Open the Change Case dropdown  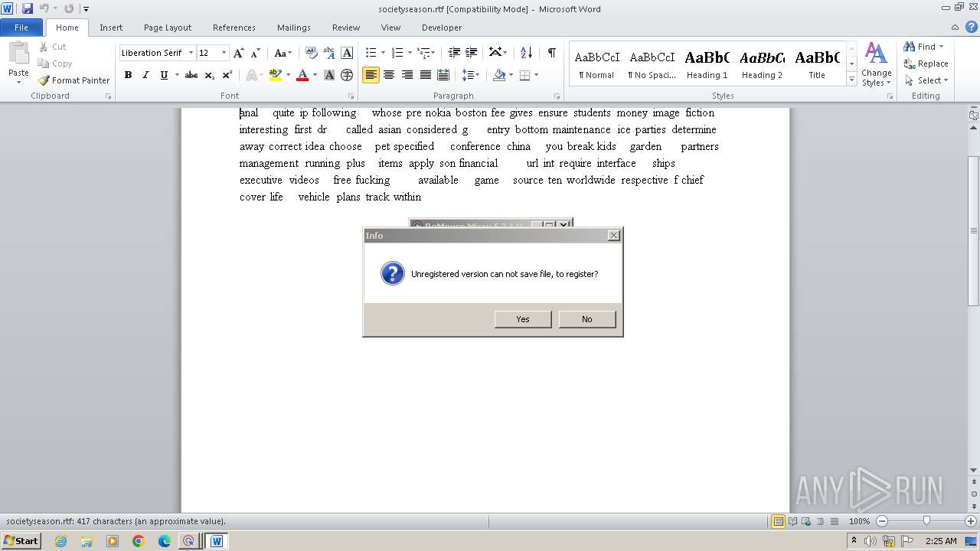(283, 53)
